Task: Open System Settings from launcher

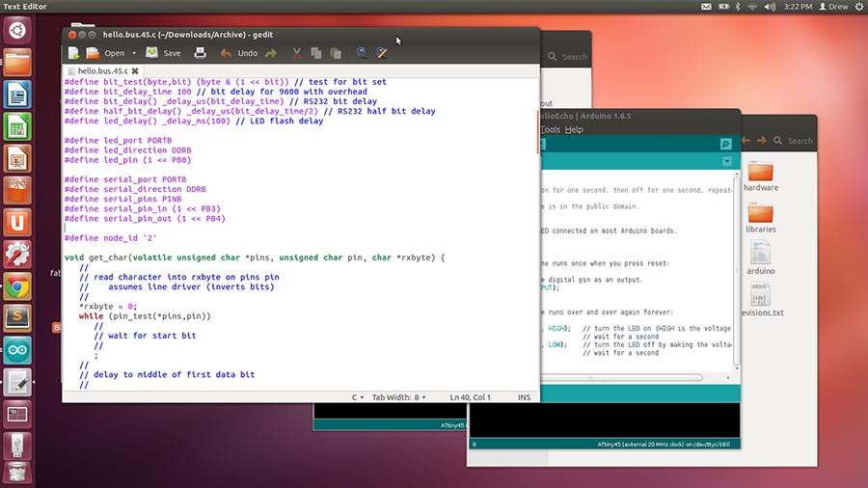Action: point(17,255)
